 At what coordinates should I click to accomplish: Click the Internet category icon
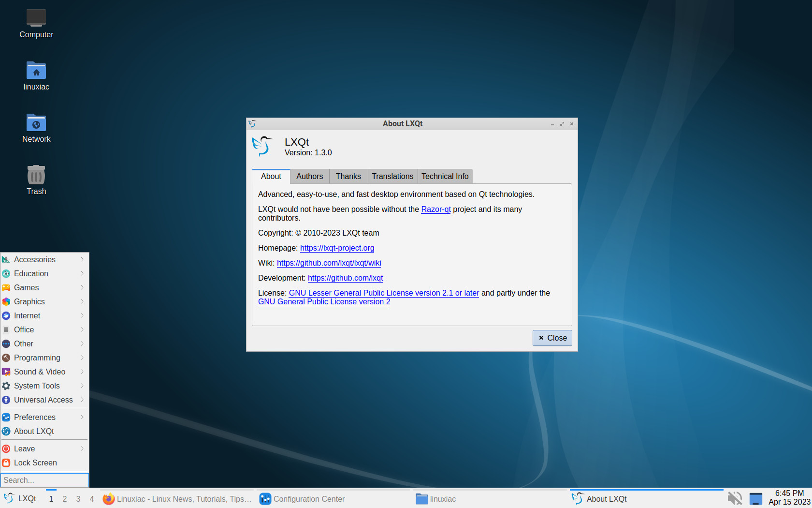coord(6,316)
